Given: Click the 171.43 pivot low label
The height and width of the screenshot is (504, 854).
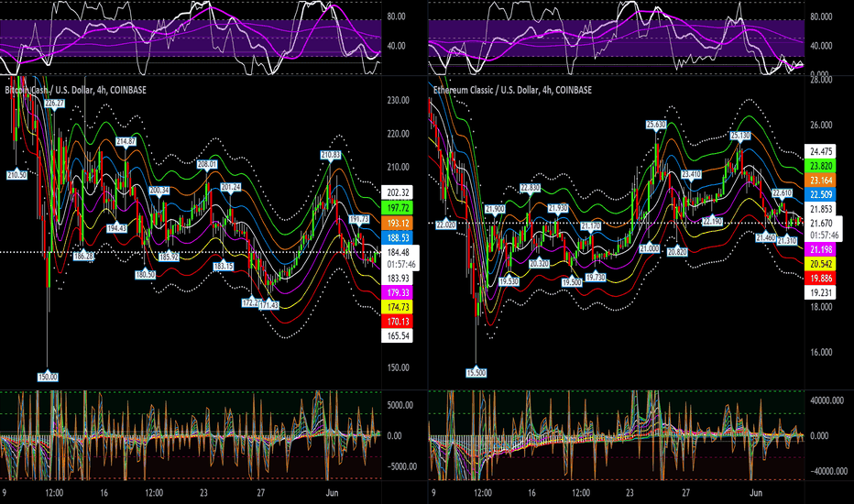Looking at the screenshot, I should [269, 305].
